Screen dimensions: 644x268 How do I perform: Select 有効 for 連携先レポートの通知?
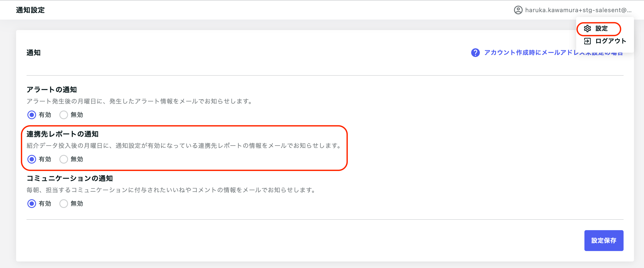32,159
